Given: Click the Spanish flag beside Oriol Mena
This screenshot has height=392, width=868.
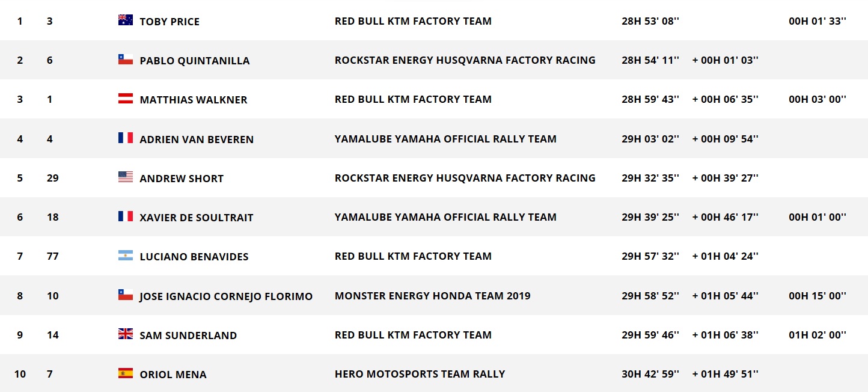Looking at the screenshot, I should tap(125, 373).
